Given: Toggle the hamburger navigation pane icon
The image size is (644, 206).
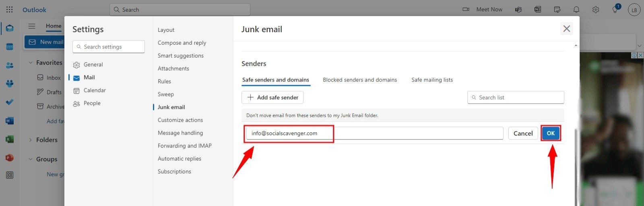Looking at the screenshot, I should coord(32,26).
